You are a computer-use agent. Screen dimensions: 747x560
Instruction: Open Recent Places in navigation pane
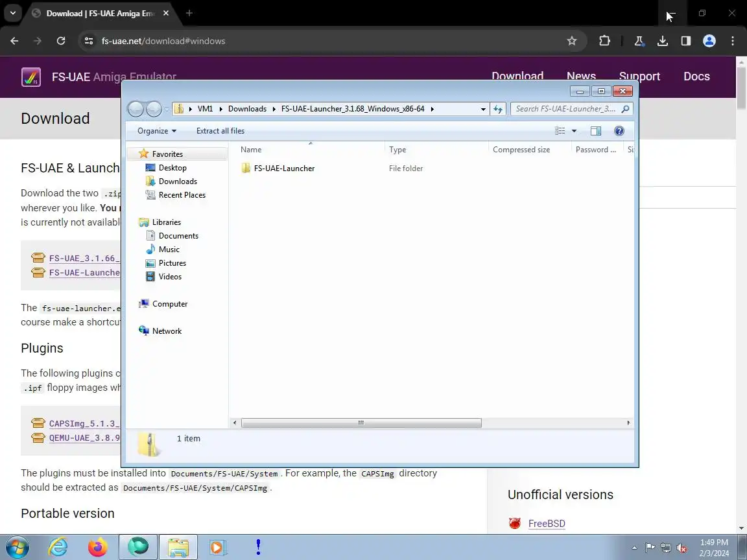point(182,195)
